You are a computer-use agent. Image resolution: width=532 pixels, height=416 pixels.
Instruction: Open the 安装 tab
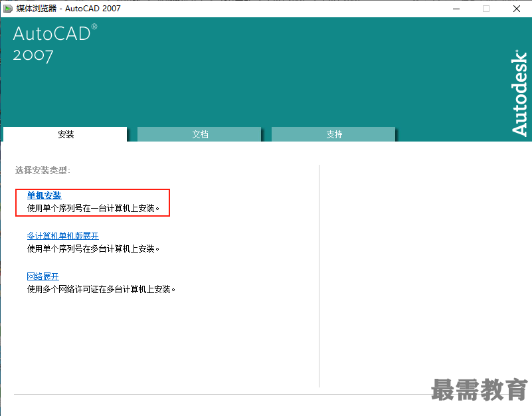tap(65, 134)
